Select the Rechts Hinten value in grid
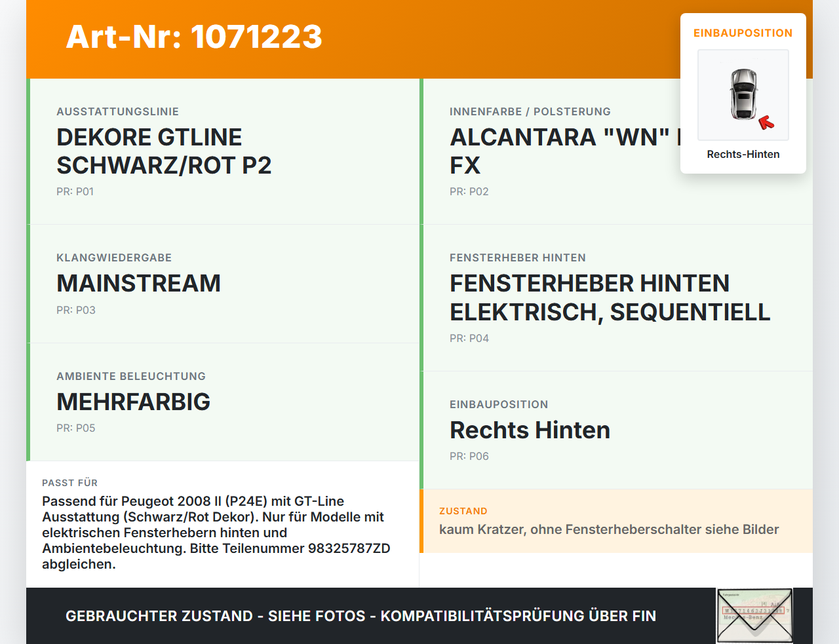 pos(530,430)
